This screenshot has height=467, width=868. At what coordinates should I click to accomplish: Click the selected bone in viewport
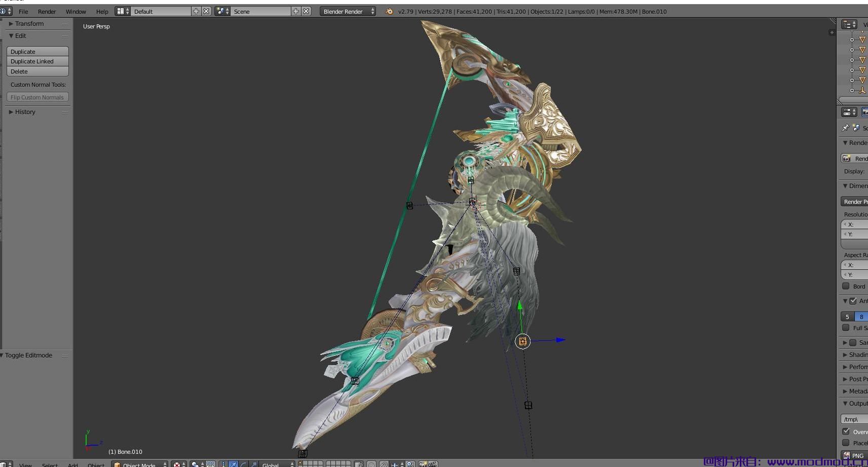pyautogui.click(x=522, y=341)
